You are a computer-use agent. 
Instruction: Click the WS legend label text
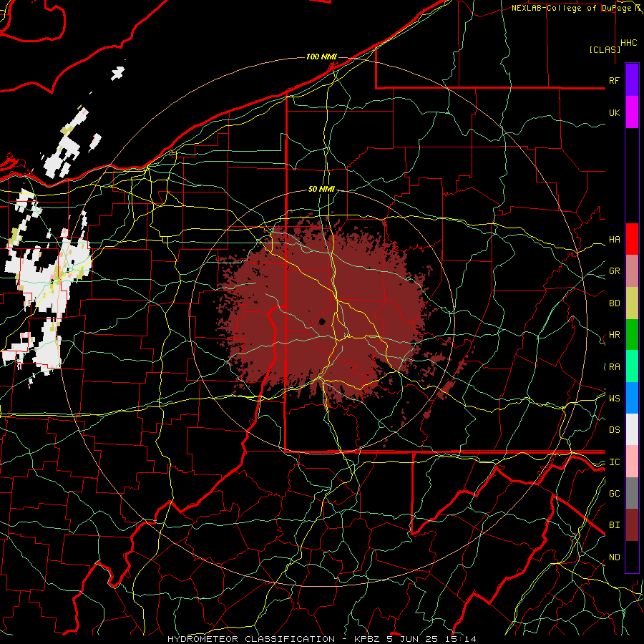614,399
